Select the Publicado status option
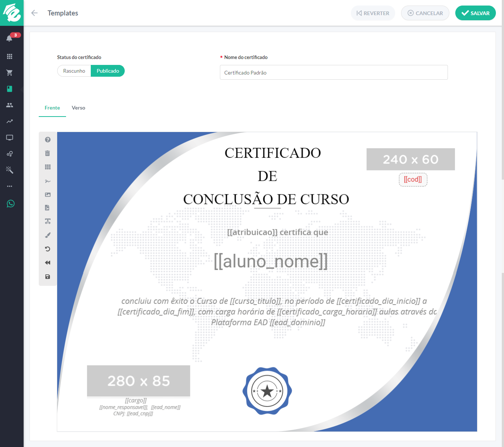The image size is (504, 447). click(x=107, y=70)
